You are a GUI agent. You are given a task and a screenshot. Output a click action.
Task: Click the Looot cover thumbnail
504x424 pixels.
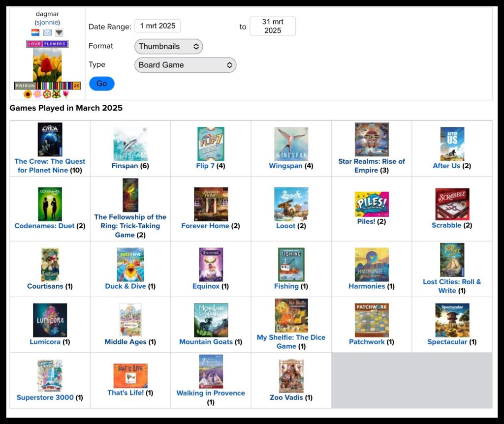click(291, 204)
